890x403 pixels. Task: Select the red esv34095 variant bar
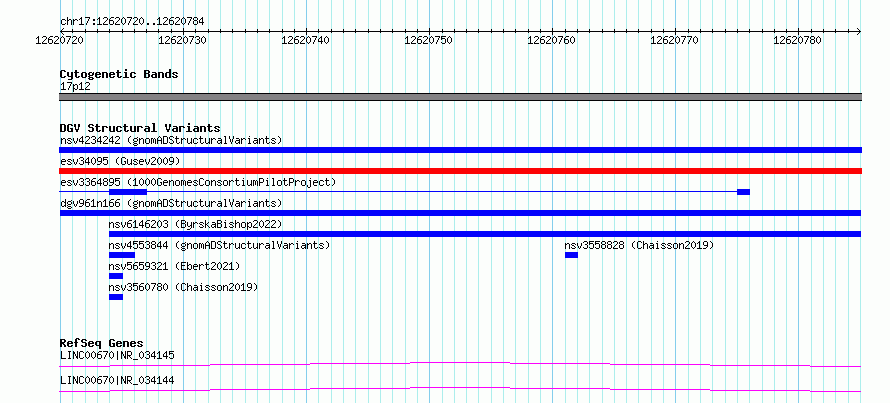[460, 171]
